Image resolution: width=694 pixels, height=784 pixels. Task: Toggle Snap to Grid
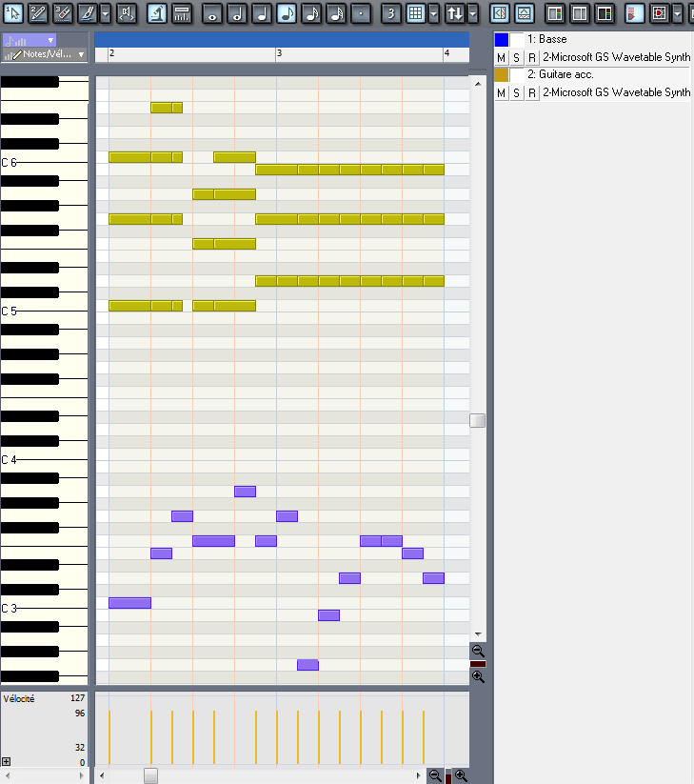click(x=416, y=13)
